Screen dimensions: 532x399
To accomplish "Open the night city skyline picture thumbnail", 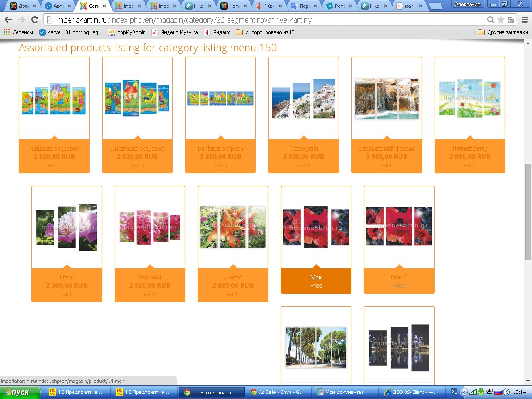I will pos(399,347).
